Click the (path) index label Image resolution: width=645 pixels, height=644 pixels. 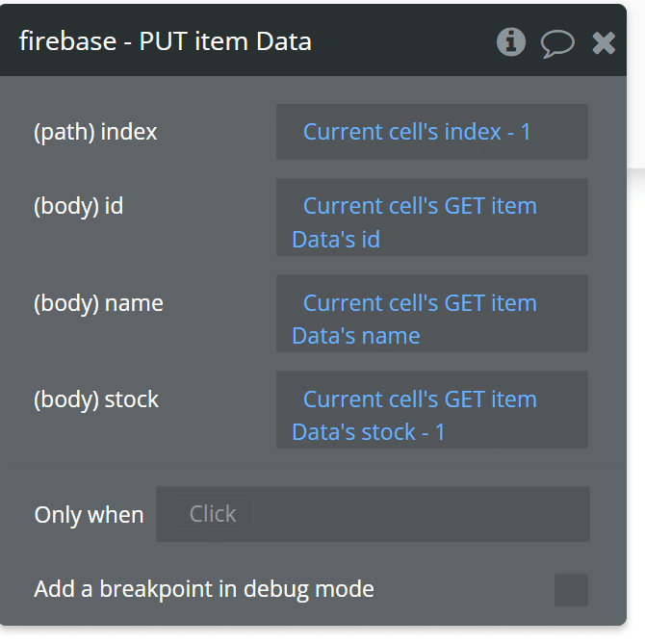[95, 132]
